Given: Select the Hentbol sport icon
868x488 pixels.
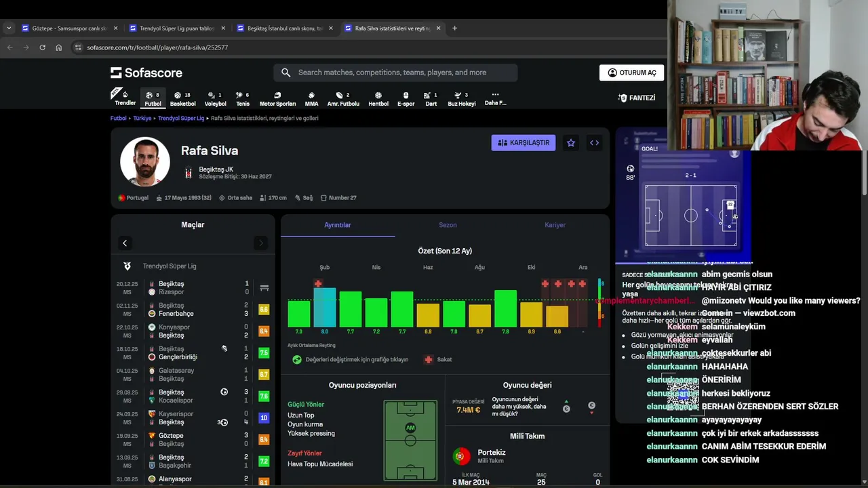Looking at the screenshot, I should click(x=378, y=99).
